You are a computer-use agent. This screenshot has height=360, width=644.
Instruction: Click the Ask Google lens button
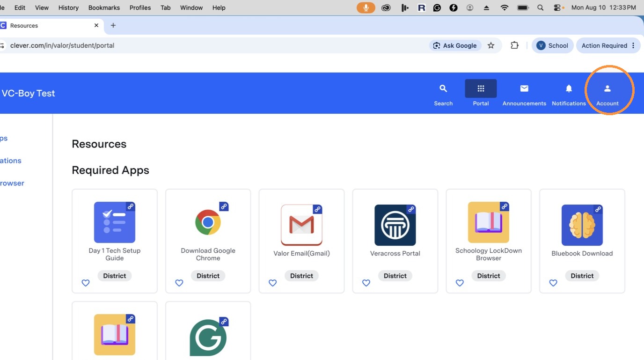coord(455,45)
